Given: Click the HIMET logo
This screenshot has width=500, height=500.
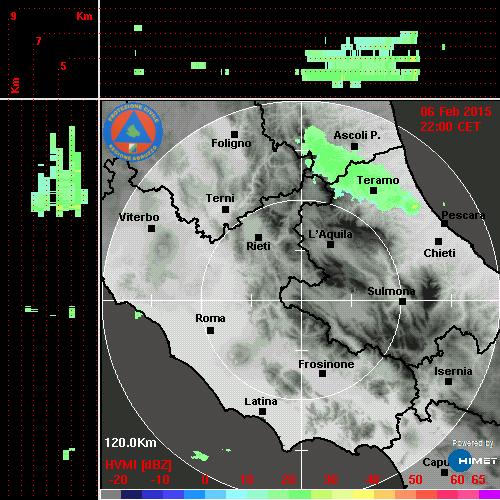Looking at the screenshot, I should [473, 461].
